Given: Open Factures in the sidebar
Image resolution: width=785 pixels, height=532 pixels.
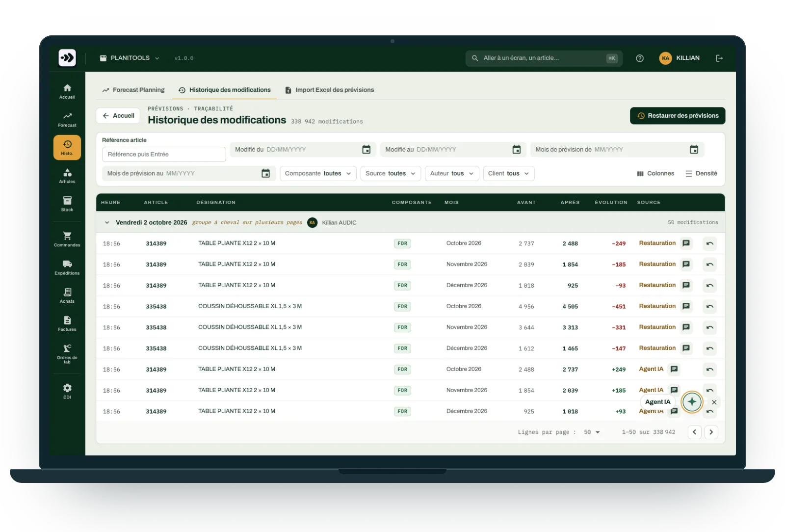Looking at the screenshot, I should point(67,323).
